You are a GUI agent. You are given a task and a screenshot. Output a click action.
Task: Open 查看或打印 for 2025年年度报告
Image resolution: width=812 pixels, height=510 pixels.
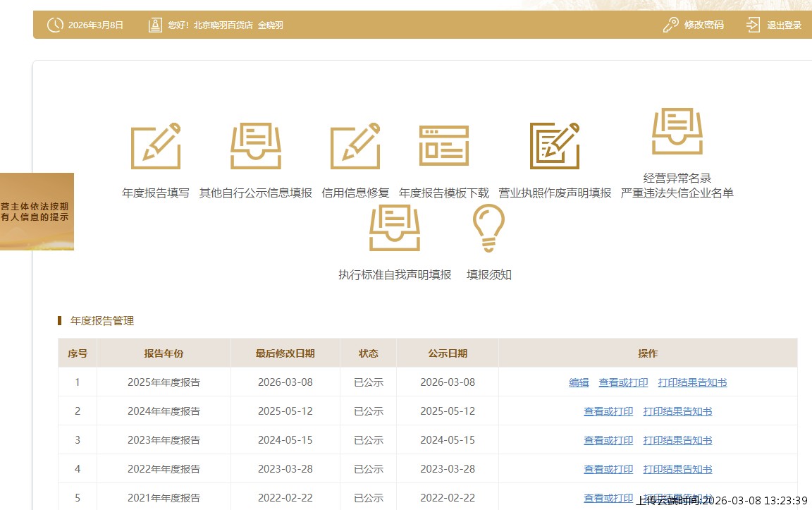(x=623, y=382)
